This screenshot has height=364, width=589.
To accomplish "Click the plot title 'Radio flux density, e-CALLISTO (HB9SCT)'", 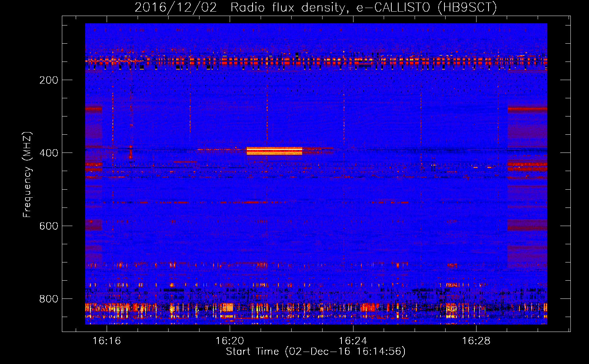I will pyautogui.click(x=363, y=7).
